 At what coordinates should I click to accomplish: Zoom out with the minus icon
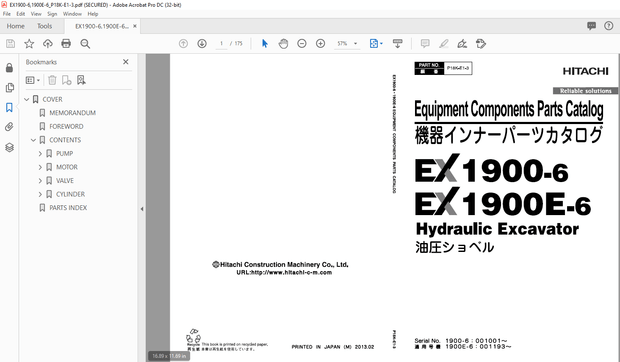tap(302, 43)
